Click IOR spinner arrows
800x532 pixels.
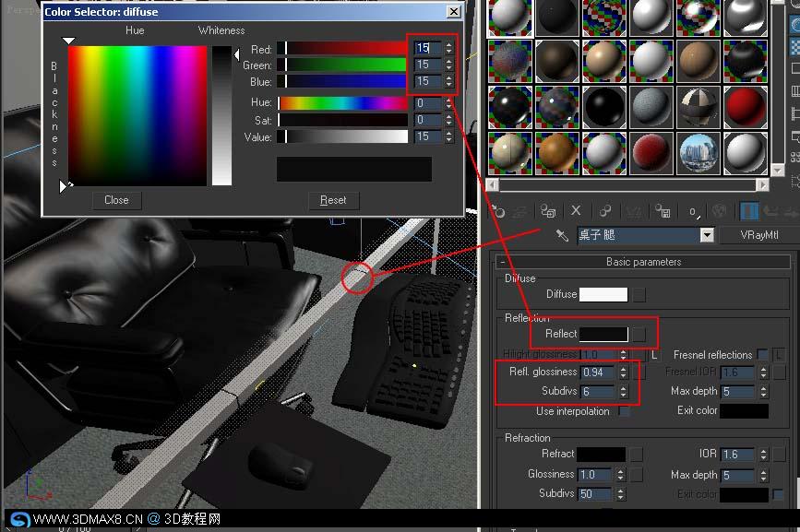763,454
